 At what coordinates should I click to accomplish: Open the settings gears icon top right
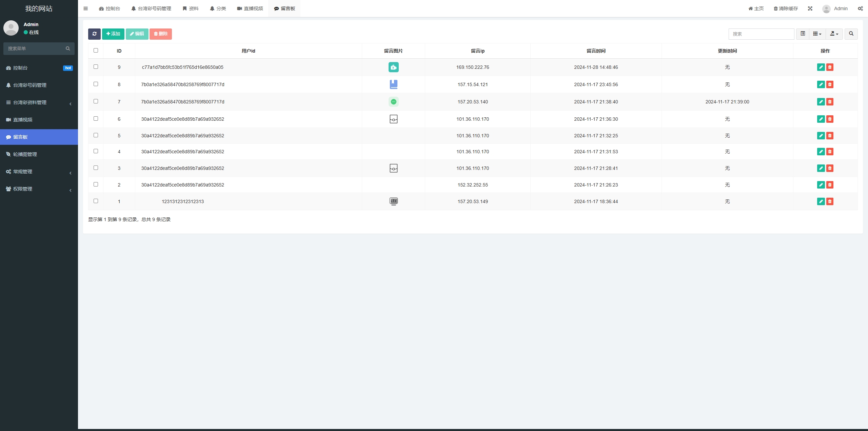[860, 8]
